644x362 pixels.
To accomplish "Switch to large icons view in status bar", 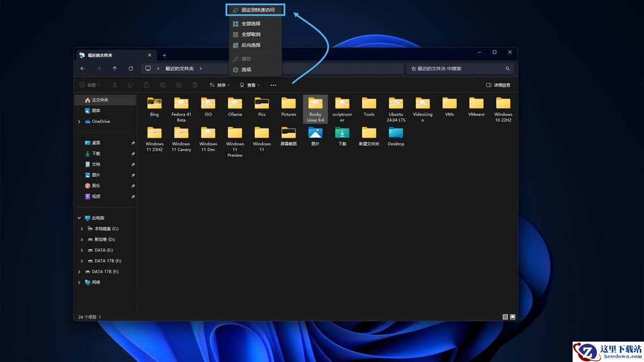I will pyautogui.click(x=513, y=317).
